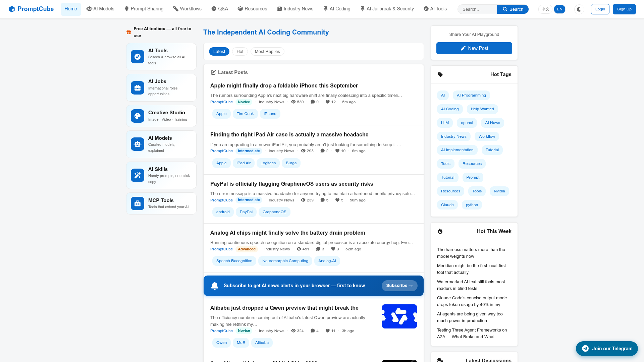Open the Workflows nav item
The height and width of the screenshot is (362, 644).
click(187, 9)
